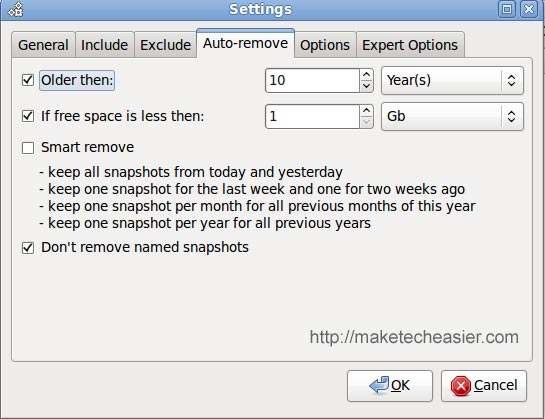Enable the Smart remove checkbox
This screenshot has width=545, height=419.
(28, 147)
